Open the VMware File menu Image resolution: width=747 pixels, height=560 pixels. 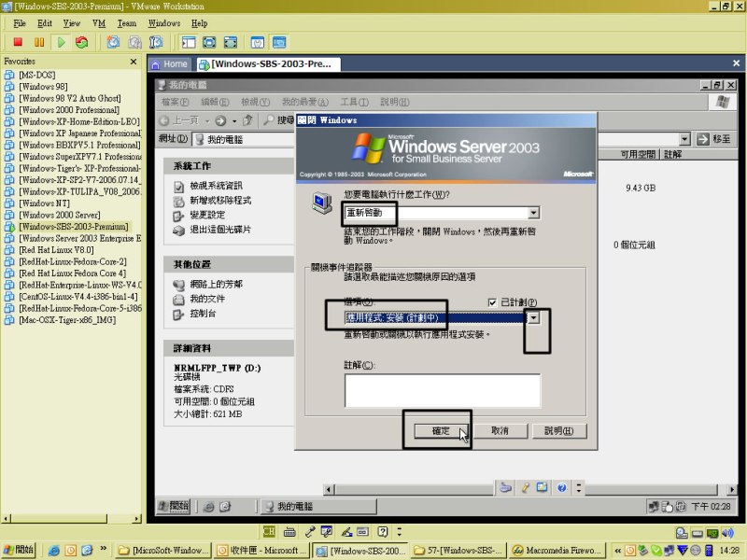pos(20,23)
